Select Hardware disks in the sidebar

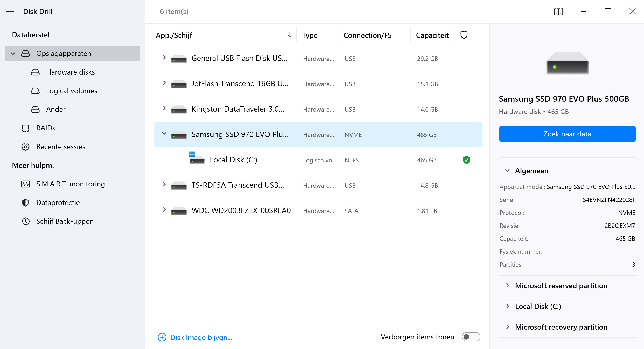point(70,72)
